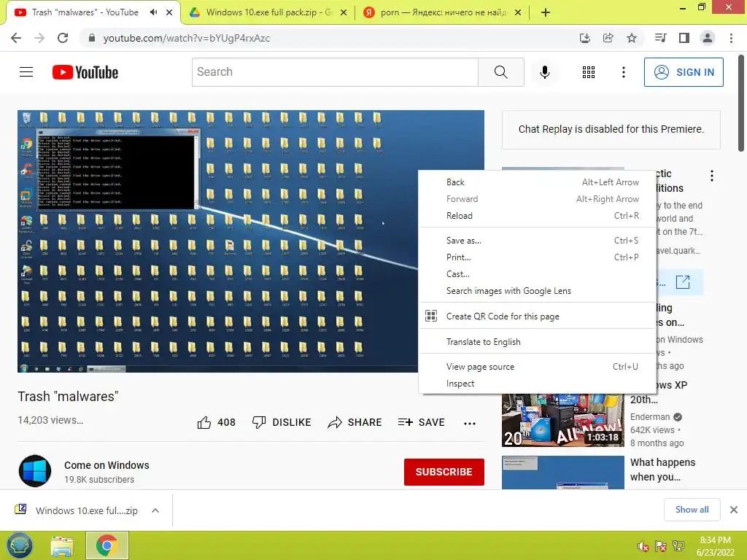Choose Create QR Code for this page
747x560 pixels.
(x=538, y=316)
